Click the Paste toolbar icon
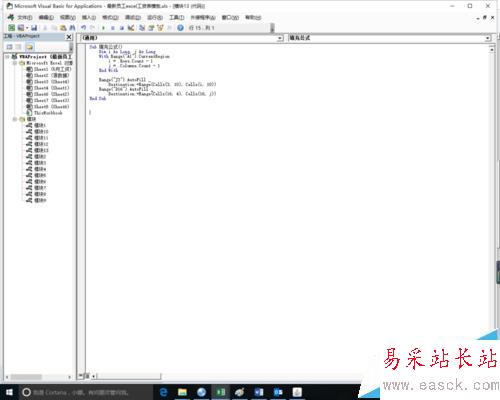 tap(63, 28)
